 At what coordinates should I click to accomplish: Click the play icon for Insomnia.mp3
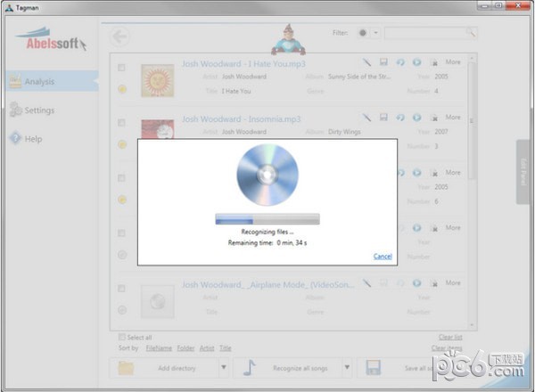tap(416, 118)
